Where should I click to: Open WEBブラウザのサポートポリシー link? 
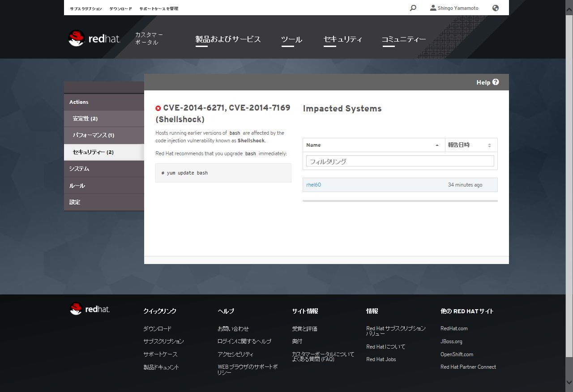[248, 369]
